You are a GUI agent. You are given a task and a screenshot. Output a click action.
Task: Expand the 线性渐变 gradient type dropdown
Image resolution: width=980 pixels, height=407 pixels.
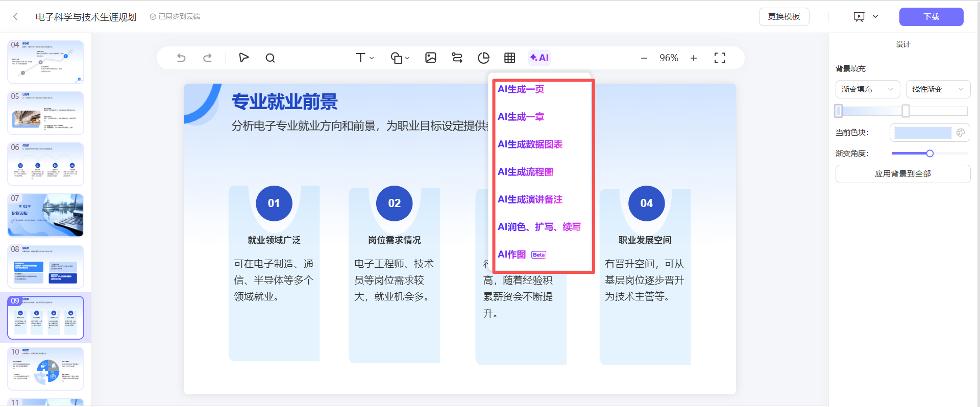point(938,89)
